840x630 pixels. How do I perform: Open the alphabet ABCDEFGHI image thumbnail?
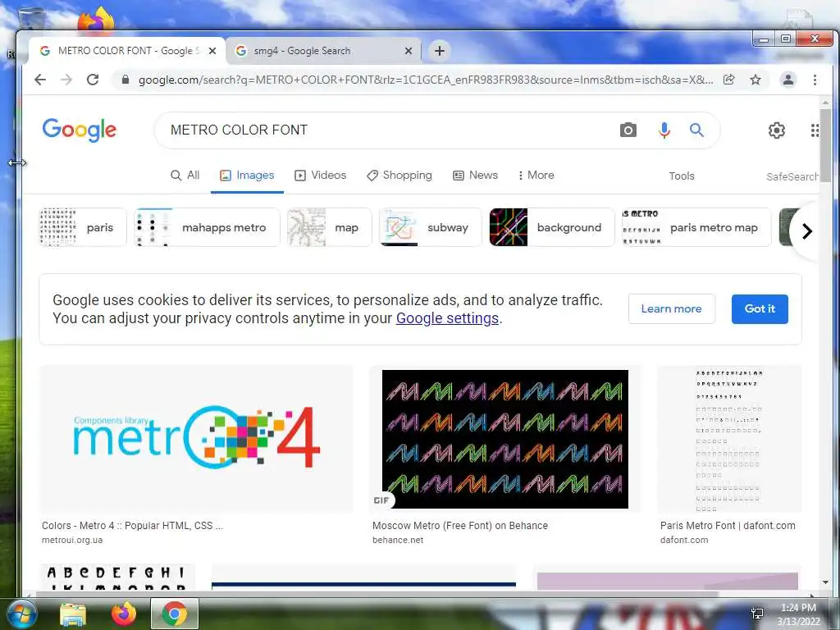tap(116, 577)
